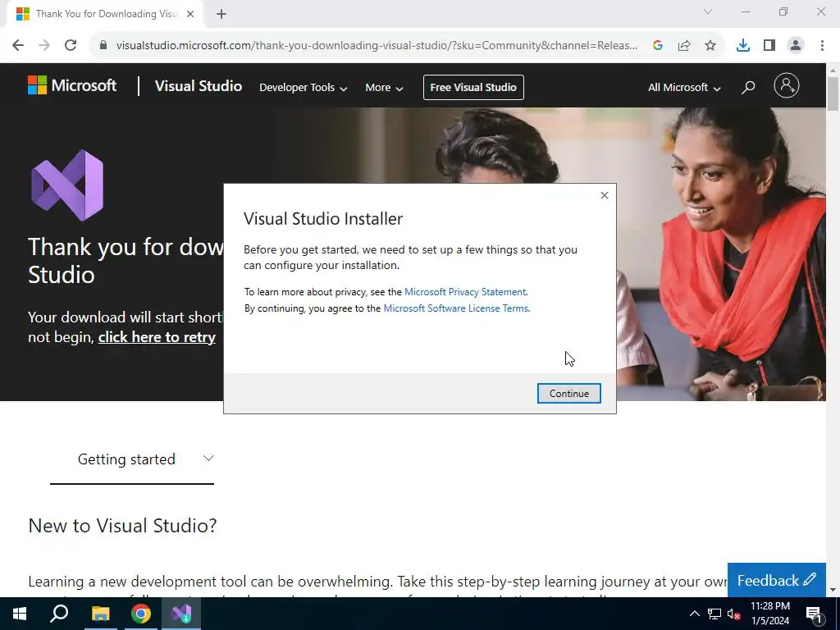Click the Chrome back arrow
The width and height of the screenshot is (840, 630).
(x=18, y=46)
